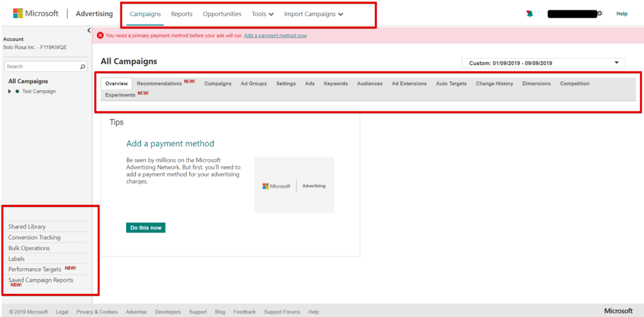Open the Help link at top right
Viewport: 644px width, 317px height.
click(x=622, y=14)
